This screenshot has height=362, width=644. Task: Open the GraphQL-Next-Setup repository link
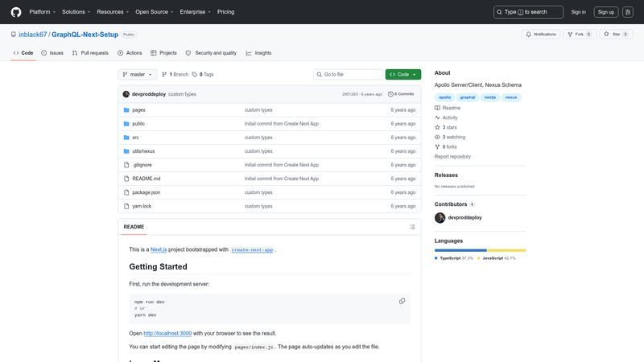(x=85, y=35)
